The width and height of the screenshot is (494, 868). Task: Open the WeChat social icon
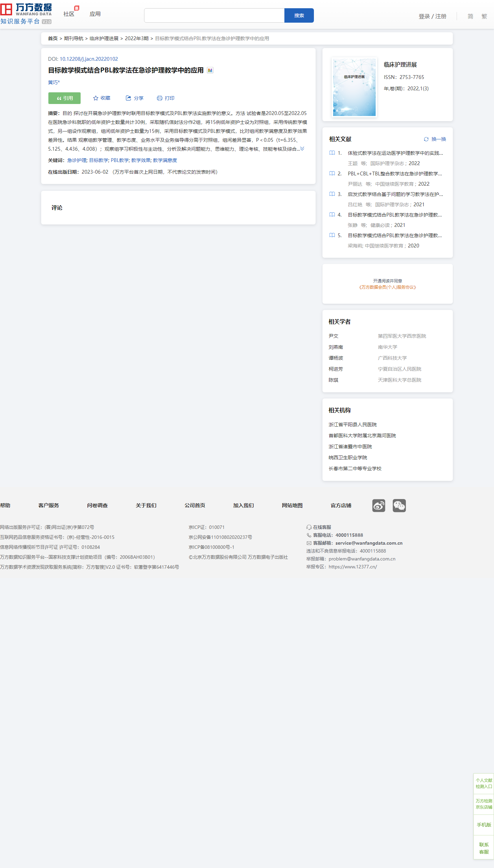[399, 506]
